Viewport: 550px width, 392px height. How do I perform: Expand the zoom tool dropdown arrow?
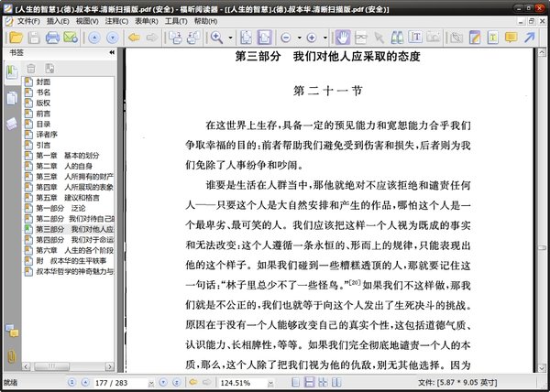click(230, 38)
